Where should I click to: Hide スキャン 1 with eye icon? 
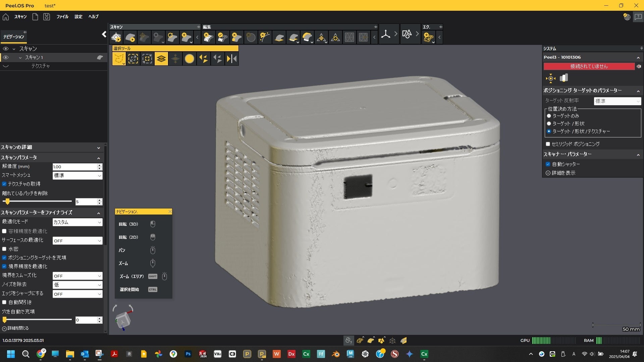pyautogui.click(x=6, y=57)
